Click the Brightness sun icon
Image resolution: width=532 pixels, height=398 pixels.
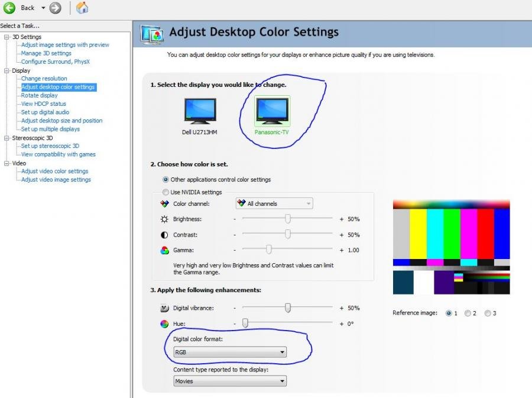164,219
